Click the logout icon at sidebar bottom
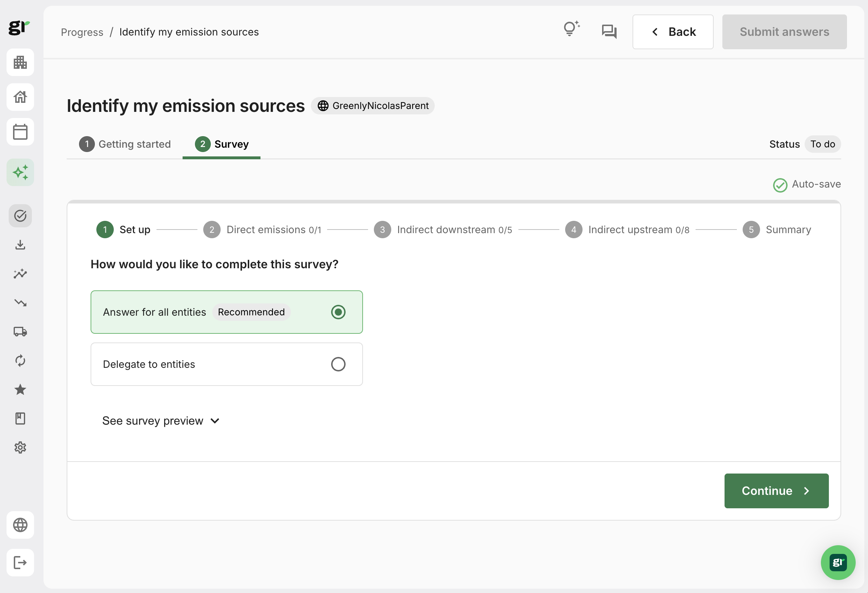868x593 pixels. 20,562
